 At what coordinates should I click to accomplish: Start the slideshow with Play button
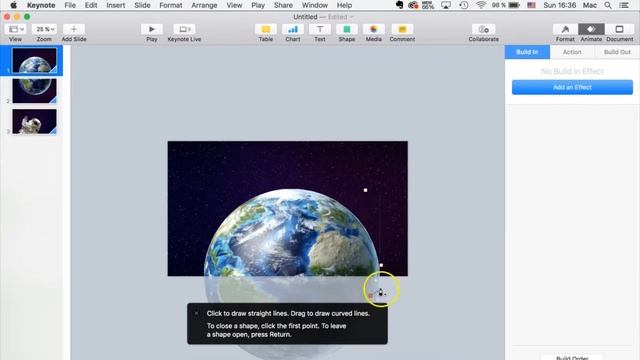(151, 29)
